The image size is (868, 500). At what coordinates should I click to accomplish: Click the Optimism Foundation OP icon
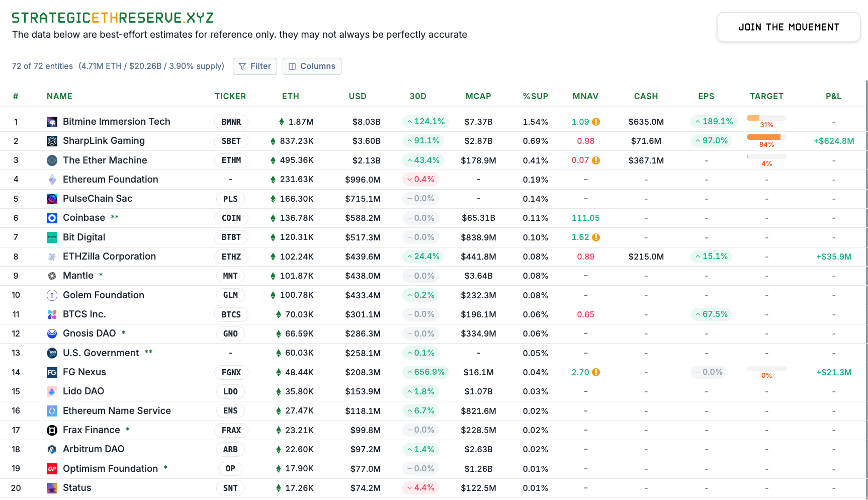(52, 469)
